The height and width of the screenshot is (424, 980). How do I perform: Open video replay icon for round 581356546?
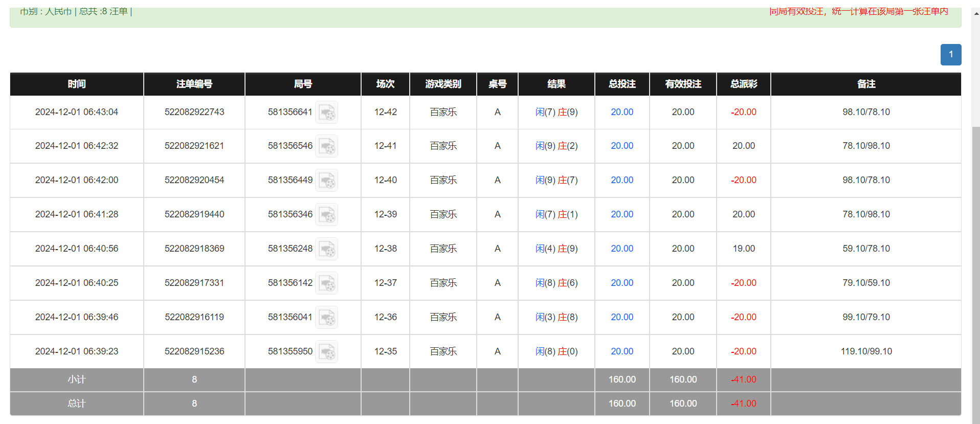pos(326,146)
